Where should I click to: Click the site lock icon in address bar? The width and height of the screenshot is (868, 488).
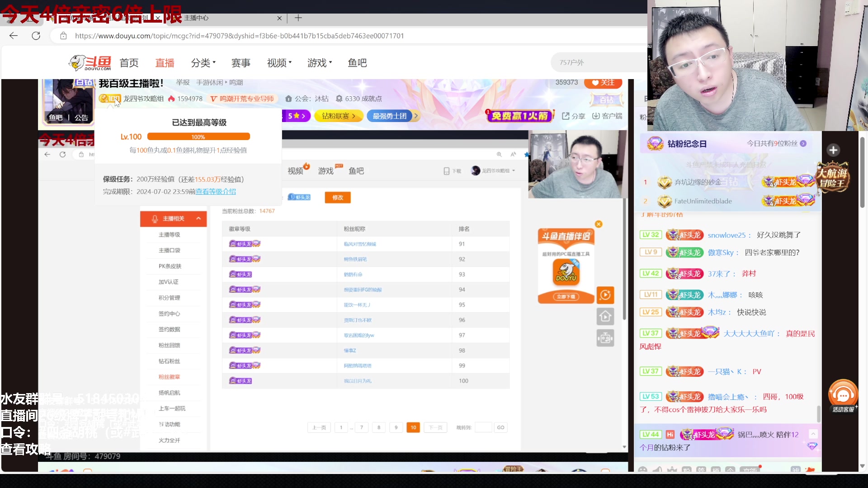[63, 36]
